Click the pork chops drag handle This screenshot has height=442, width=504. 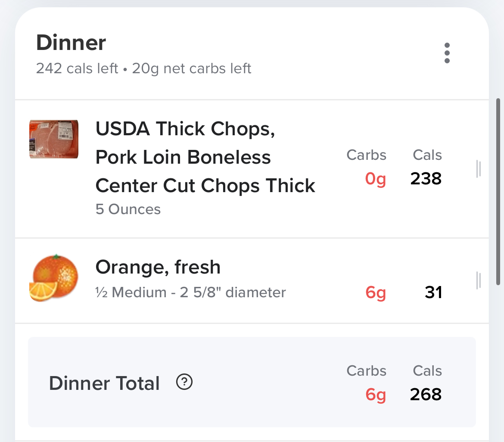point(478,168)
